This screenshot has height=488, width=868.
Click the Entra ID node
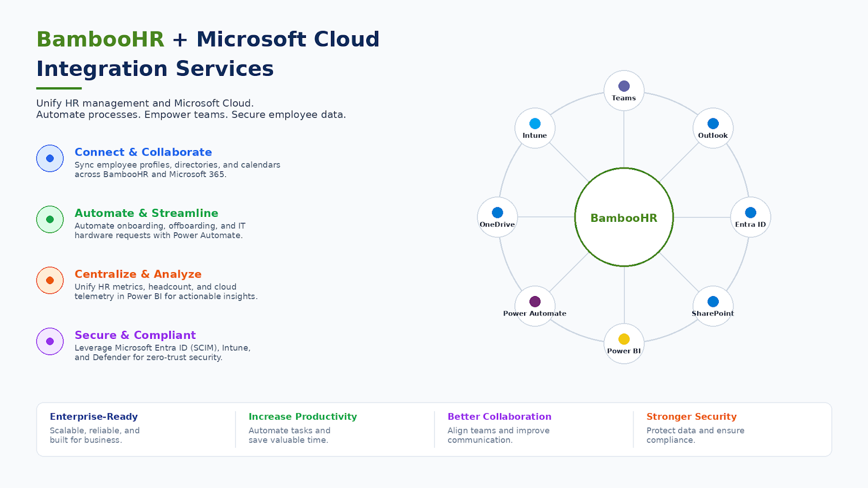pos(750,217)
